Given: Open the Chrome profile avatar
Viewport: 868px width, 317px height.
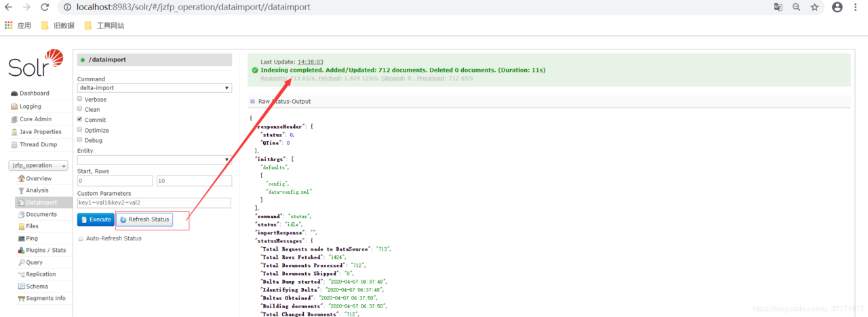Looking at the screenshot, I should coord(837,7).
